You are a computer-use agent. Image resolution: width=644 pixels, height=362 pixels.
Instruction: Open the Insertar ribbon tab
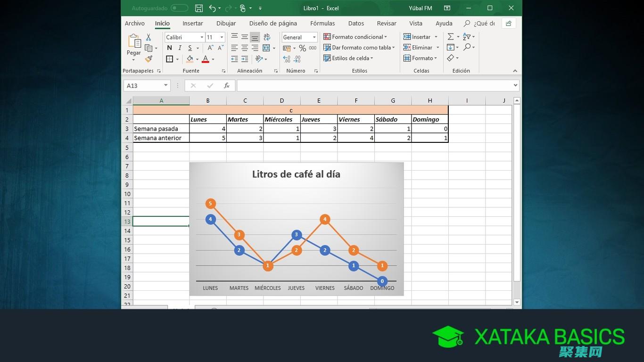(x=193, y=24)
